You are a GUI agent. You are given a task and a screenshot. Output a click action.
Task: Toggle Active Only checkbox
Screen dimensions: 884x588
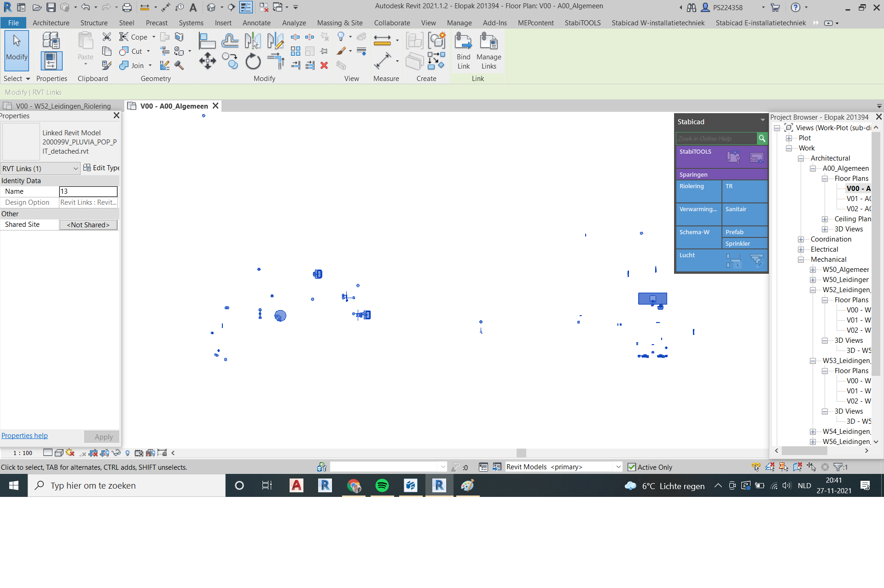tap(632, 467)
